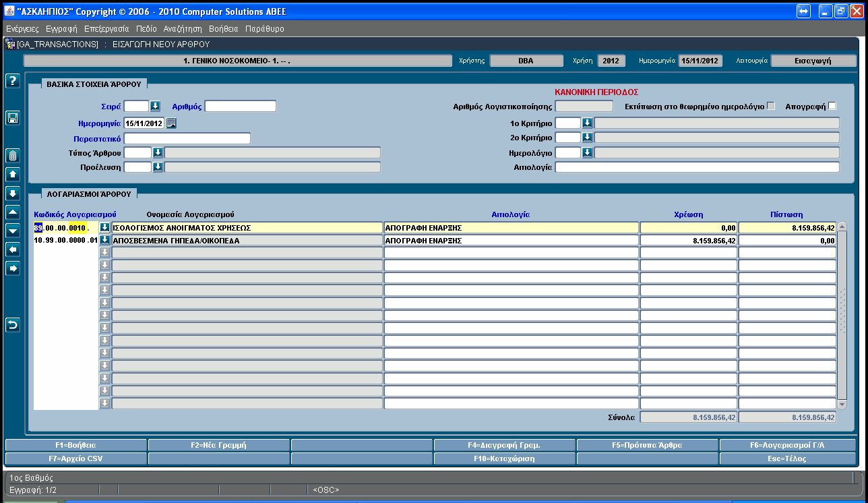
Task: Click the lookup icon for account 10.99.00.0000.01
Action: (x=104, y=240)
